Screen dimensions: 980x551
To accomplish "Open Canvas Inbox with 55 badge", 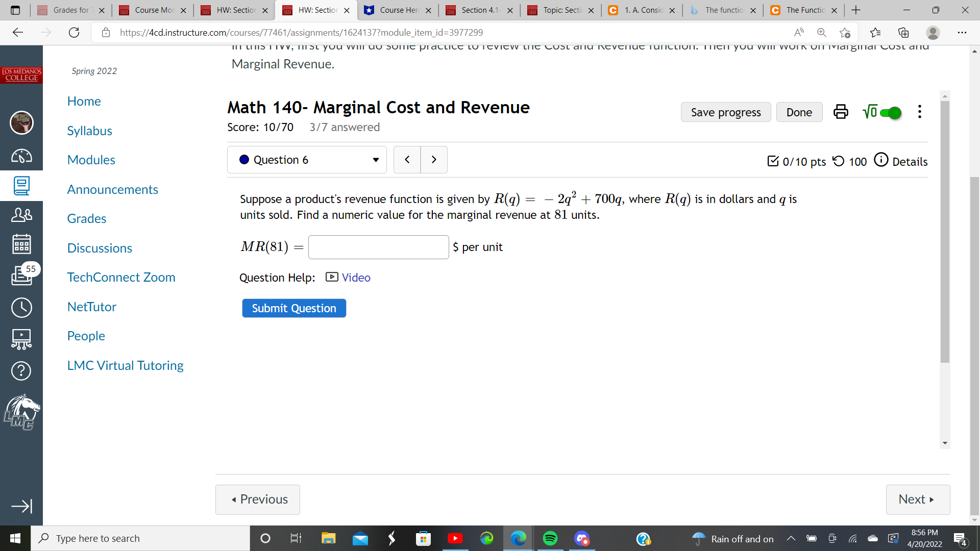I will [21, 275].
